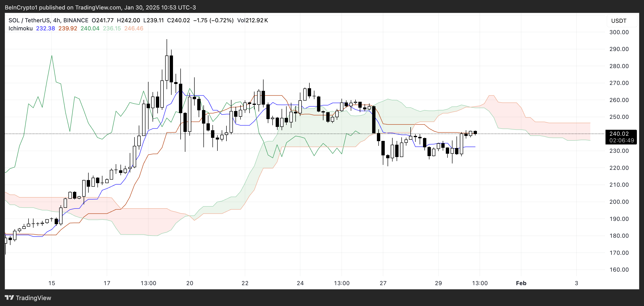Click the 160.00 price scale label
Viewport: 644px width, 306px height.
tap(619, 269)
